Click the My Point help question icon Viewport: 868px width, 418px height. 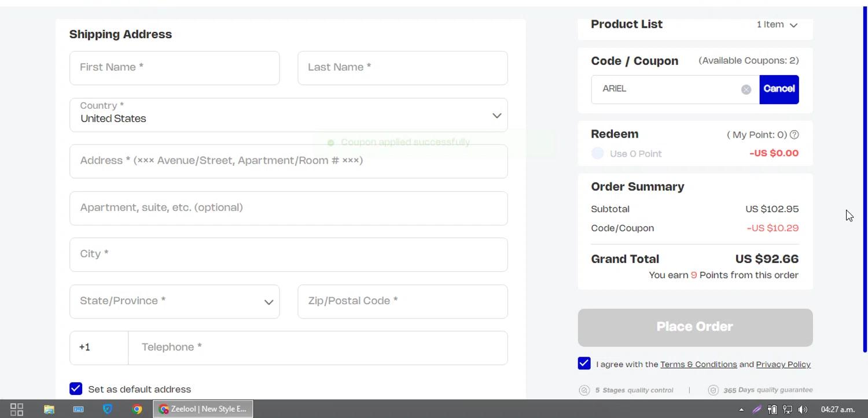point(795,135)
